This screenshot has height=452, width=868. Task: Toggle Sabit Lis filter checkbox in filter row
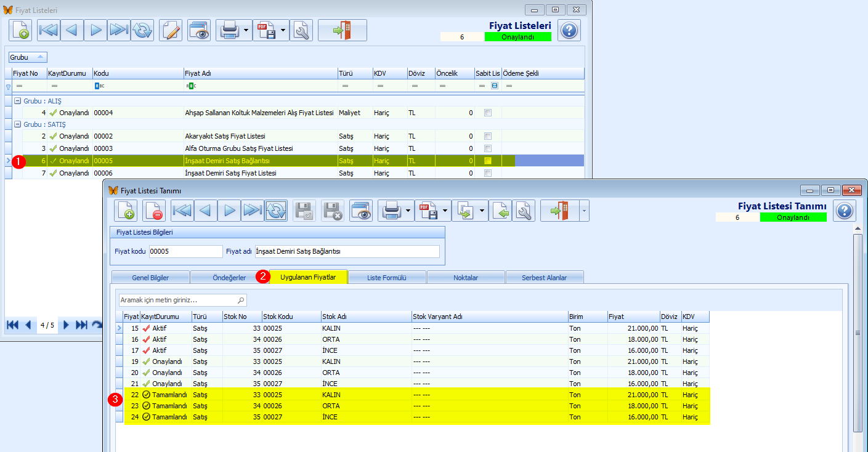pyautogui.click(x=495, y=86)
